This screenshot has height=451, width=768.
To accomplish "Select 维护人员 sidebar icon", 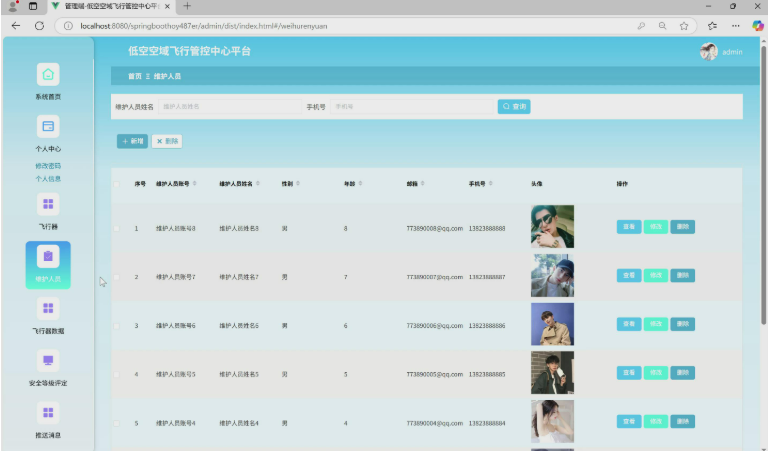I will pyautogui.click(x=48, y=256).
